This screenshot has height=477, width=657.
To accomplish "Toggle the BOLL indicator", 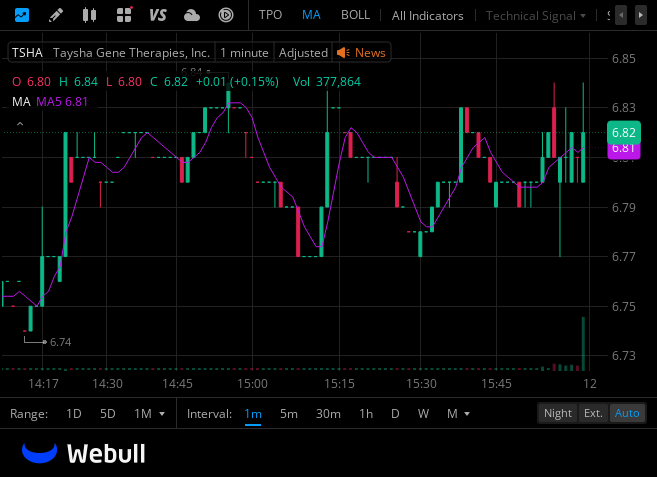I will tap(355, 15).
